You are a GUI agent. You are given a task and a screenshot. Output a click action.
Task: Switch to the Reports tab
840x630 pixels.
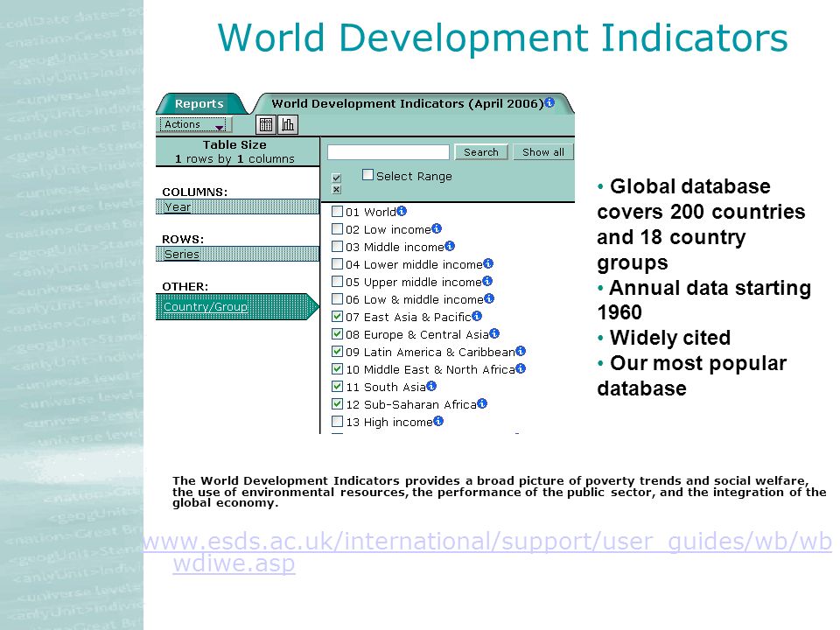(x=199, y=104)
